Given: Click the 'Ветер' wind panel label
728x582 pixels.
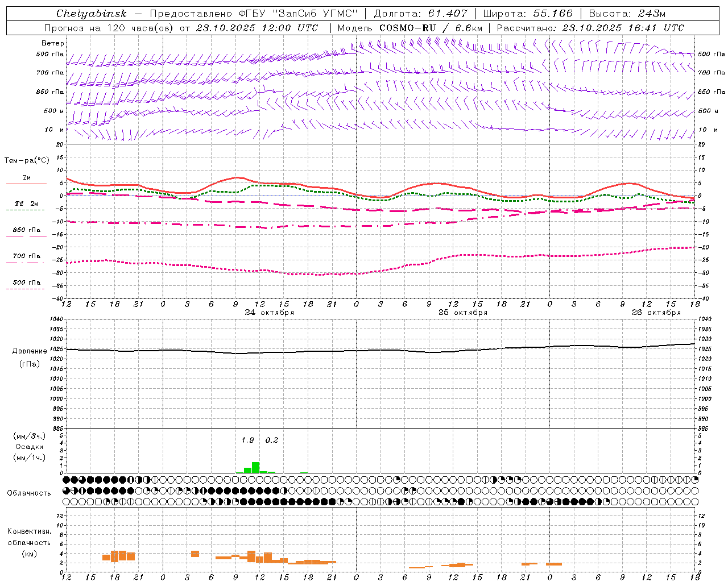Looking at the screenshot, I should [x=53, y=43].
